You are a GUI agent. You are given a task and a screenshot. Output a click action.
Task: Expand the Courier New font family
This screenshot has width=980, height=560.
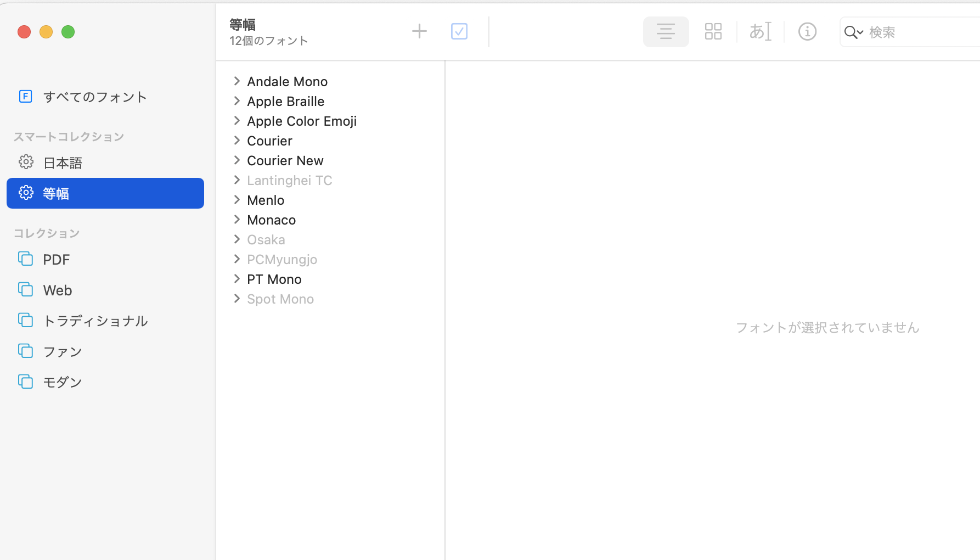[x=237, y=160]
